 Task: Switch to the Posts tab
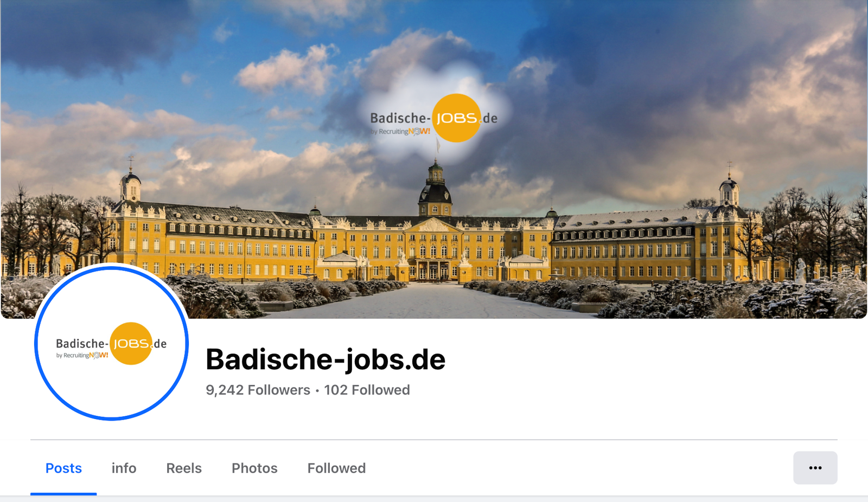point(63,468)
